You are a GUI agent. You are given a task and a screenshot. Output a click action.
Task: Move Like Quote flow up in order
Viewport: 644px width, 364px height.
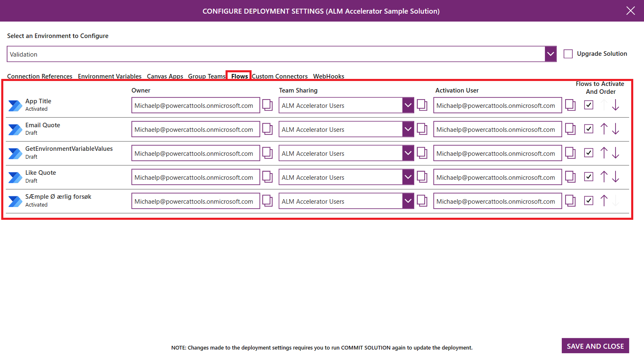click(x=604, y=177)
